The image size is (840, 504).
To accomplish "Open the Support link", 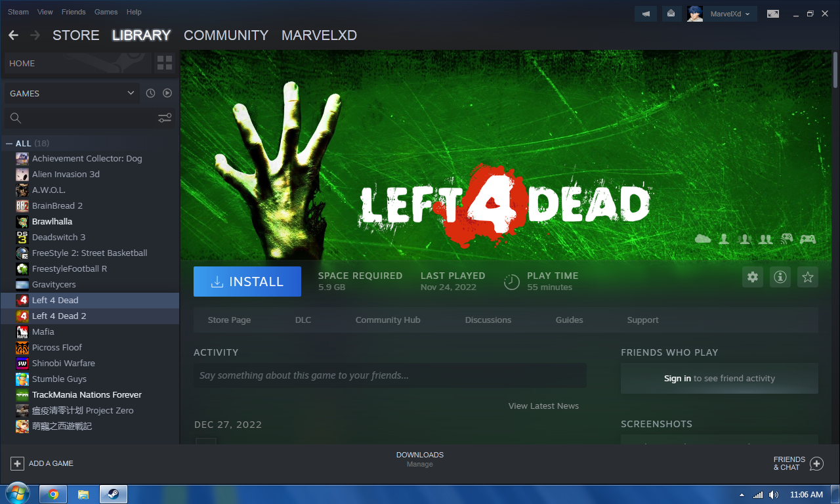I will click(642, 320).
